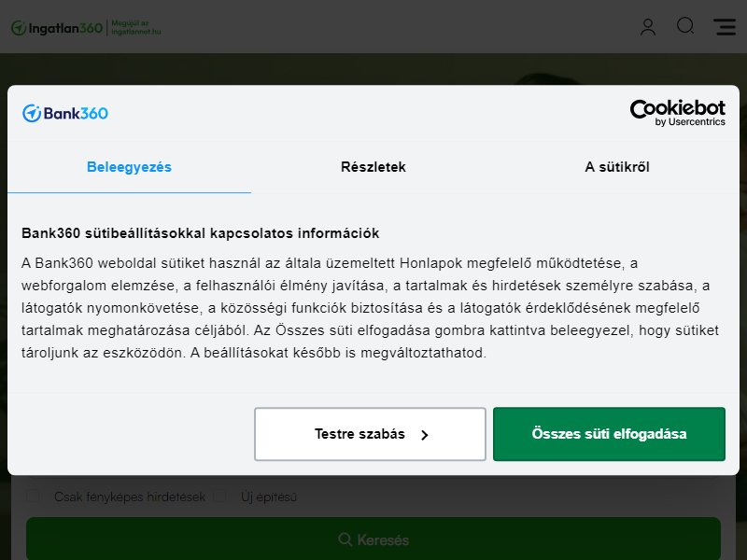
Task: Click the Ingatlan360 logo
Action: (x=57, y=28)
